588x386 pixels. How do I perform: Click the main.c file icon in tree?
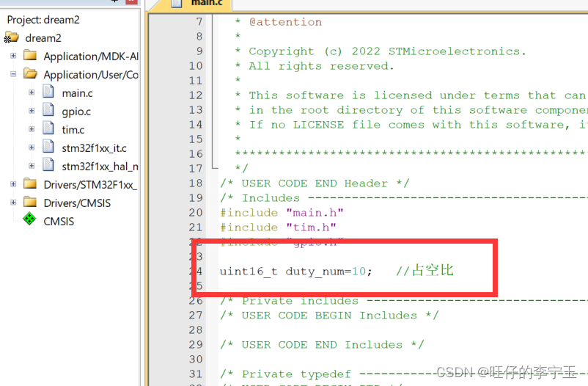tap(48, 92)
